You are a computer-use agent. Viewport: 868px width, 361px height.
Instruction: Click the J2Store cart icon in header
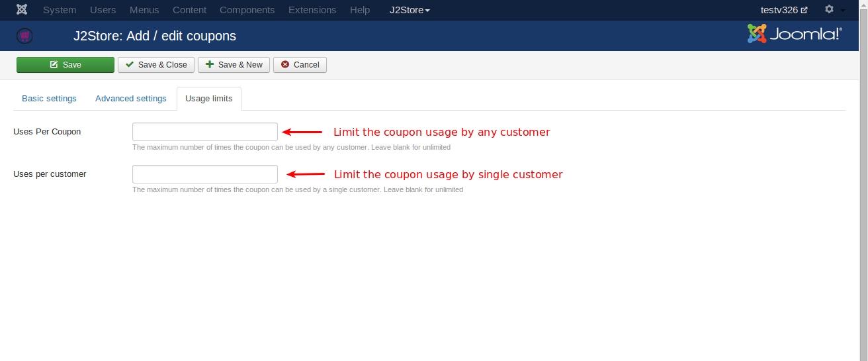click(x=24, y=36)
